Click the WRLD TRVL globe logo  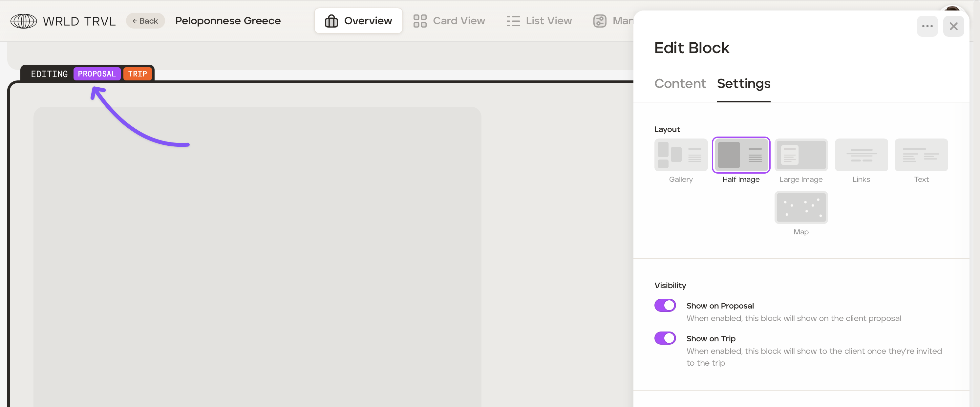(x=24, y=21)
